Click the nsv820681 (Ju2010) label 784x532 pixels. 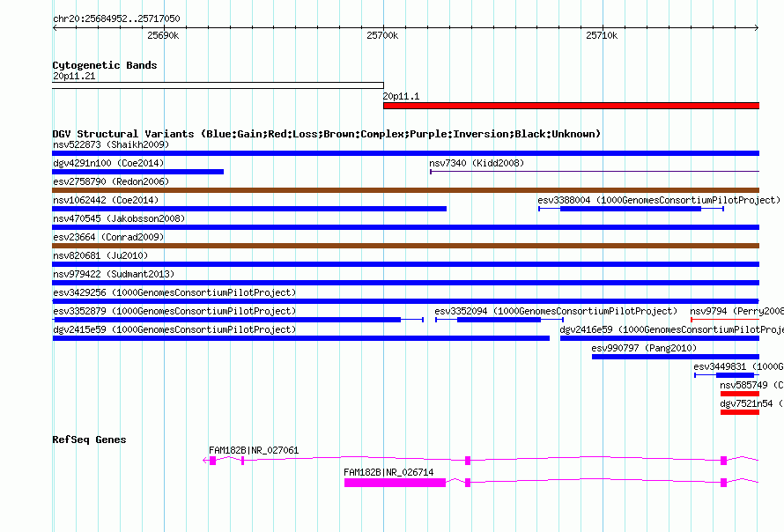tap(100, 255)
